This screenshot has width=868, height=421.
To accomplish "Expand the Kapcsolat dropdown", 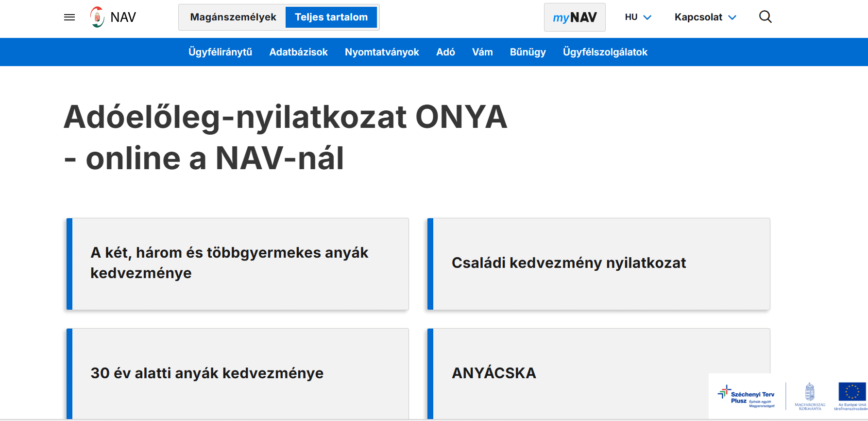I will (x=705, y=18).
